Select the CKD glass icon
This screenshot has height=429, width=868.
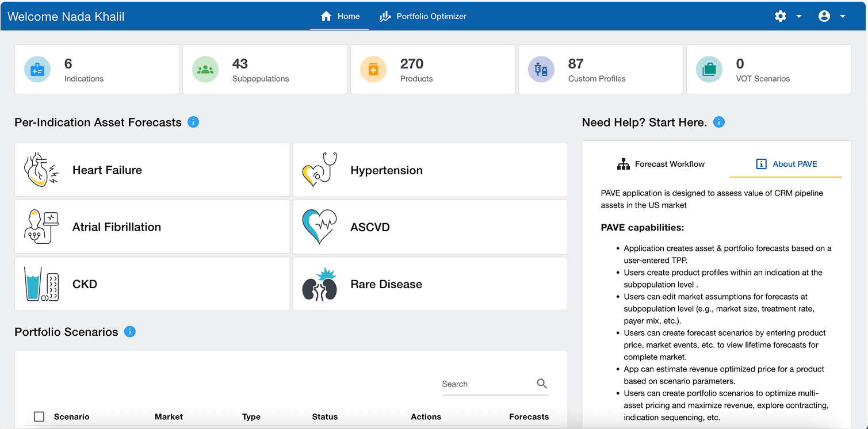(39, 284)
